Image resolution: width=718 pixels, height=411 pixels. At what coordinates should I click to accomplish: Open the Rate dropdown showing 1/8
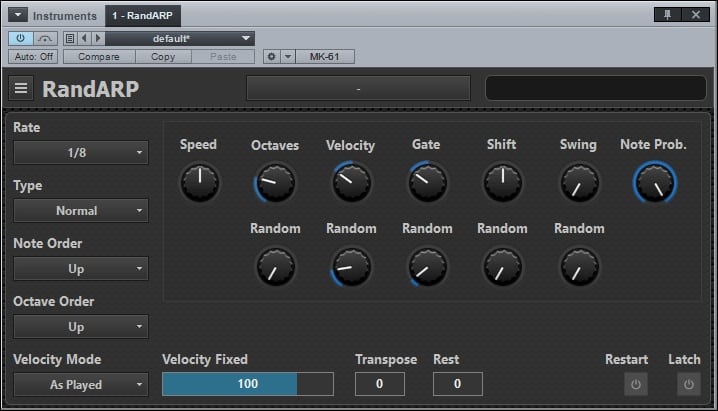pos(81,153)
